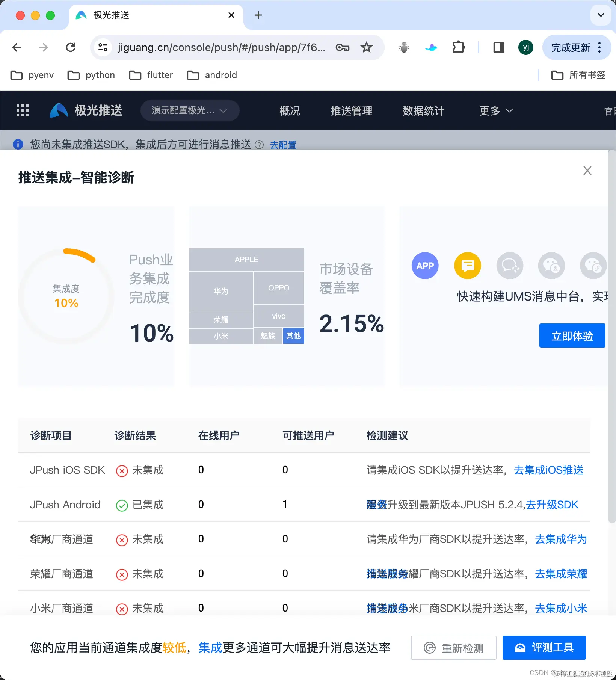Open the nine-dot apps grid icon

(23, 110)
